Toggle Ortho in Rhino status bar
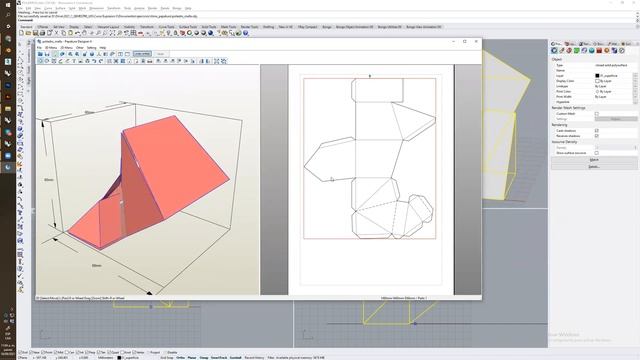 pyautogui.click(x=180, y=358)
